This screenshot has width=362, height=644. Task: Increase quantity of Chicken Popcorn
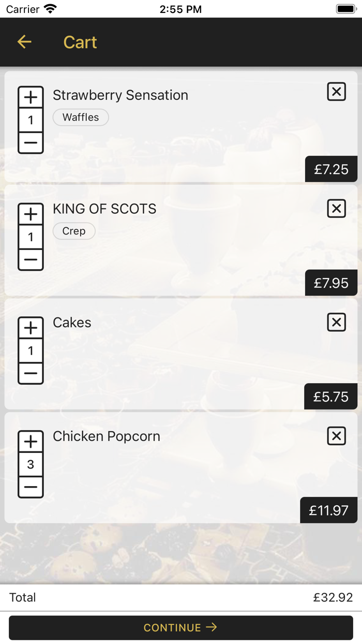pos(31,441)
